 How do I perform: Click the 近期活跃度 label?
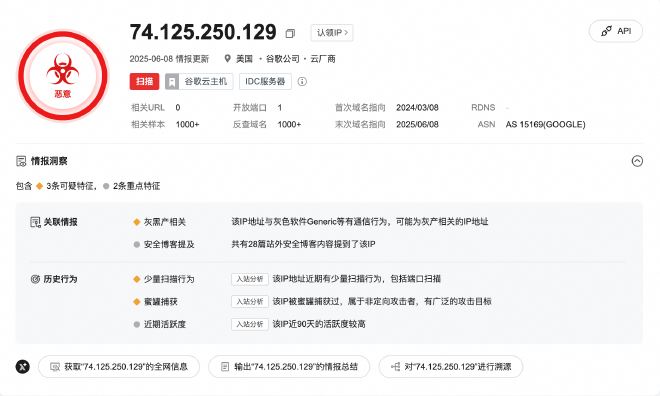click(x=165, y=324)
